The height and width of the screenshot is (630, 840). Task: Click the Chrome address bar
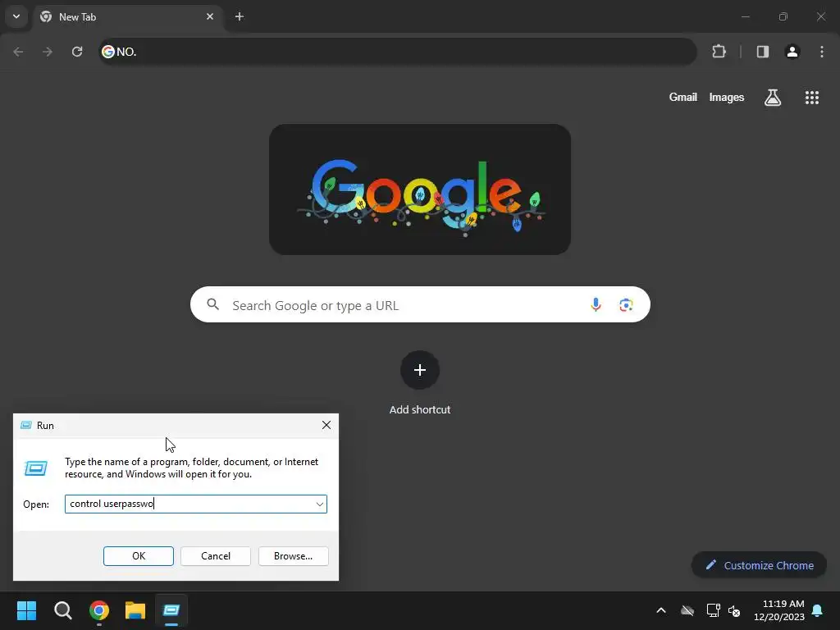tap(398, 52)
